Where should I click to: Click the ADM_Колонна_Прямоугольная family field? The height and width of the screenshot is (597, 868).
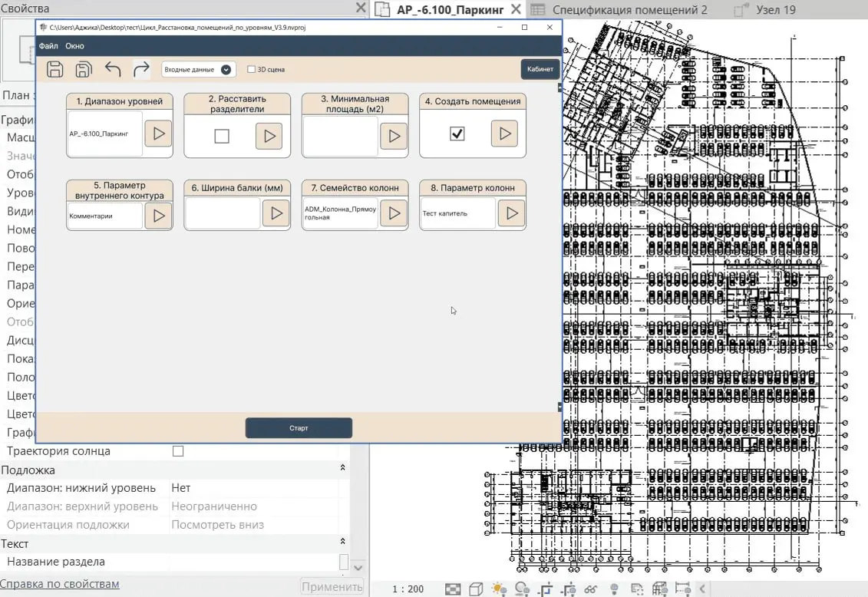click(341, 213)
